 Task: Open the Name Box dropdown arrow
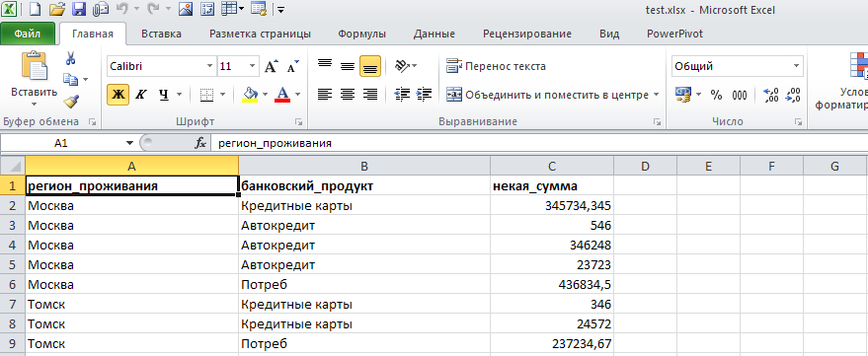[x=129, y=143]
